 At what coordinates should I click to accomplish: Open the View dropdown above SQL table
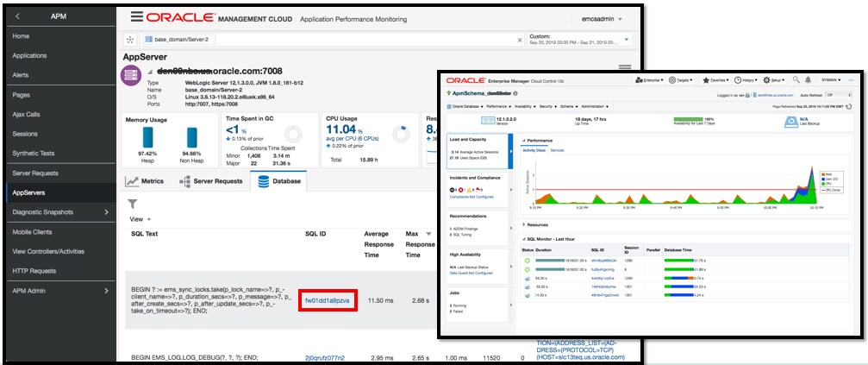point(140,219)
